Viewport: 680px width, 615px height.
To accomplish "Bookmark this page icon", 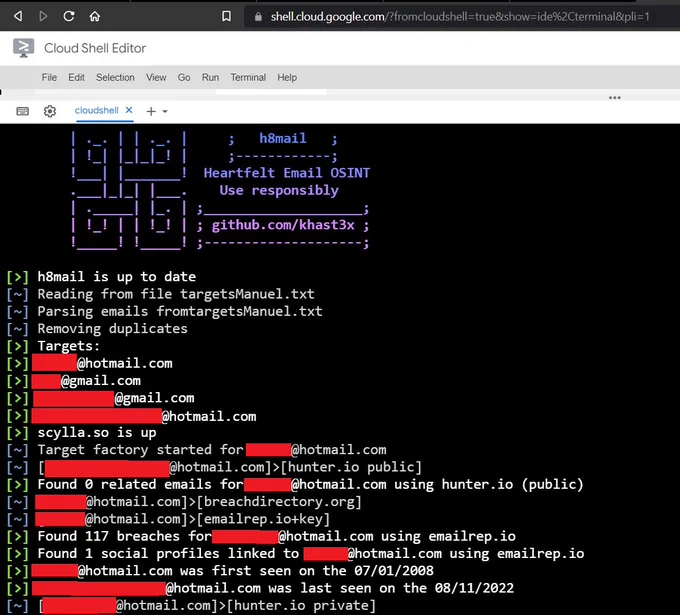I will click(x=226, y=16).
